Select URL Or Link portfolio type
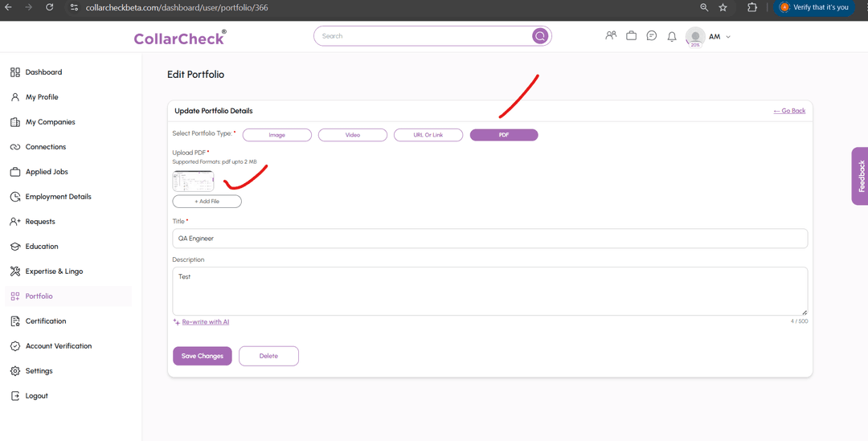Image resolution: width=868 pixels, height=441 pixels. point(428,135)
